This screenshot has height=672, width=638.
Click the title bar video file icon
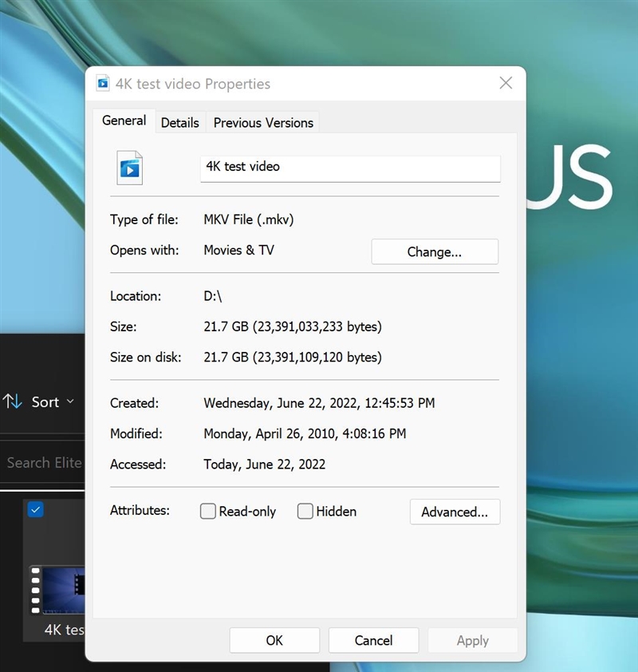pos(103,83)
